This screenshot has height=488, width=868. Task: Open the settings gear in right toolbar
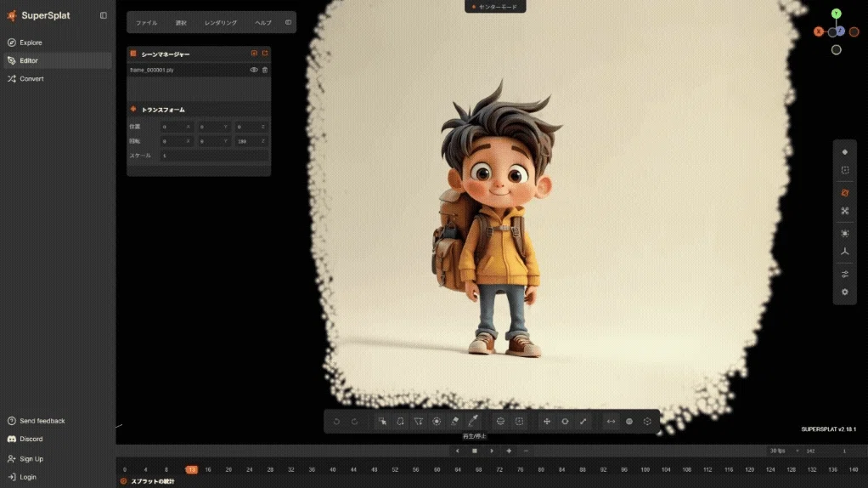(845, 292)
